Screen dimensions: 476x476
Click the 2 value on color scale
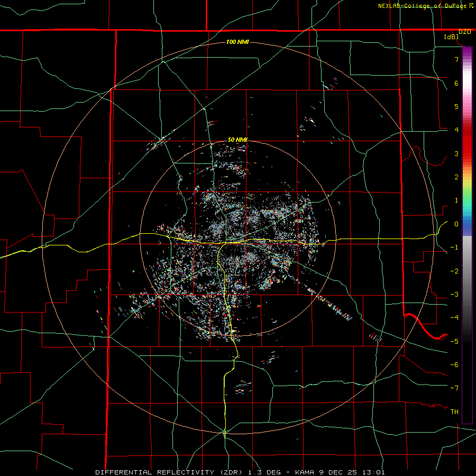(x=456, y=177)
